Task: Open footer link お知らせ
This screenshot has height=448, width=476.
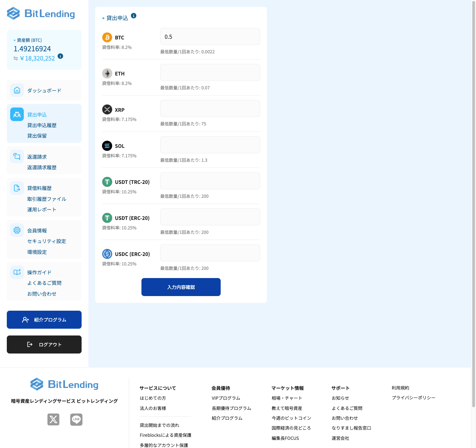Action: (x=340, y=398)
